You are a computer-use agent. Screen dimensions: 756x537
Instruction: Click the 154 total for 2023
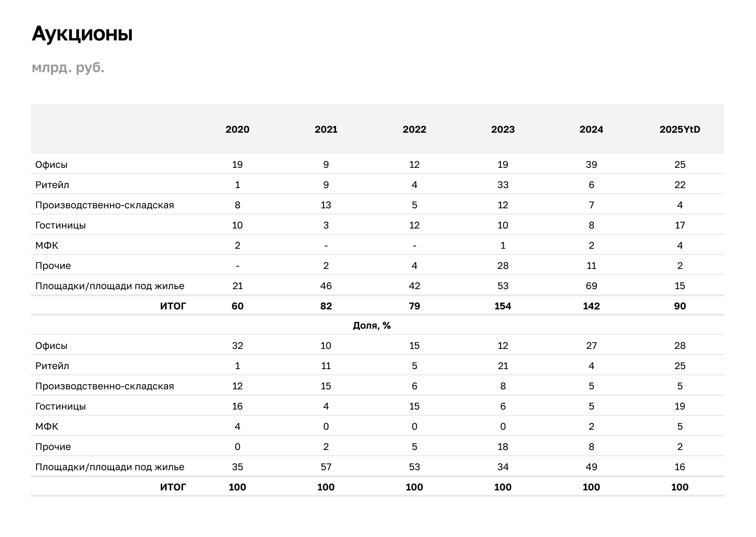pyautogui.click(x=503, y=306)
